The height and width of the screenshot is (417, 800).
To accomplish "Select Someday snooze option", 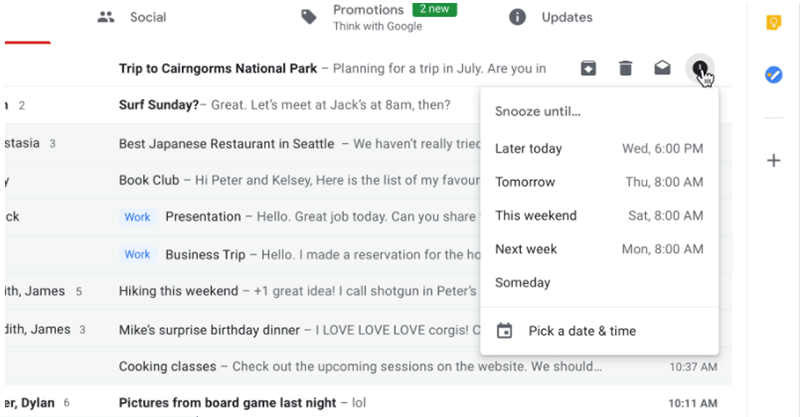I will point(523,283).
